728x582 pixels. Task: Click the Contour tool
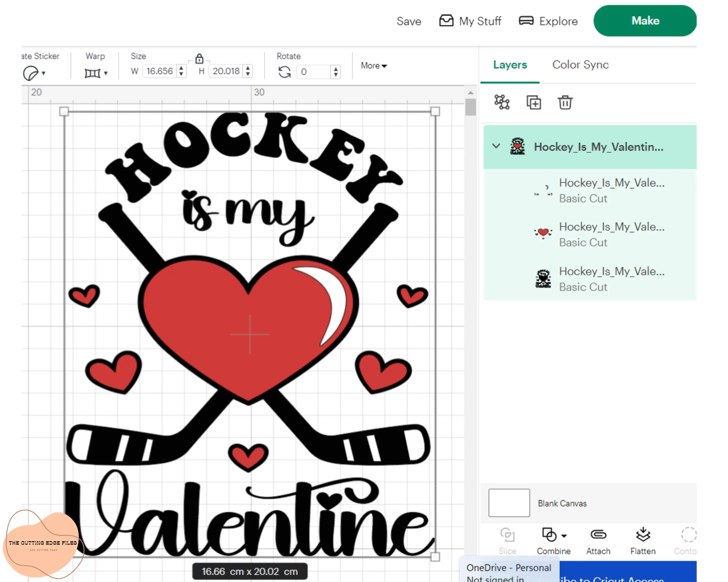685,541
